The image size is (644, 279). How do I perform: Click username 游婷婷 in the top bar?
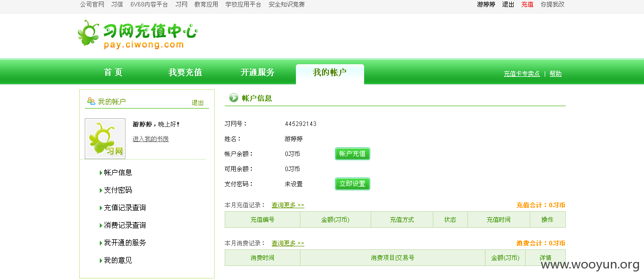(486, 5)
